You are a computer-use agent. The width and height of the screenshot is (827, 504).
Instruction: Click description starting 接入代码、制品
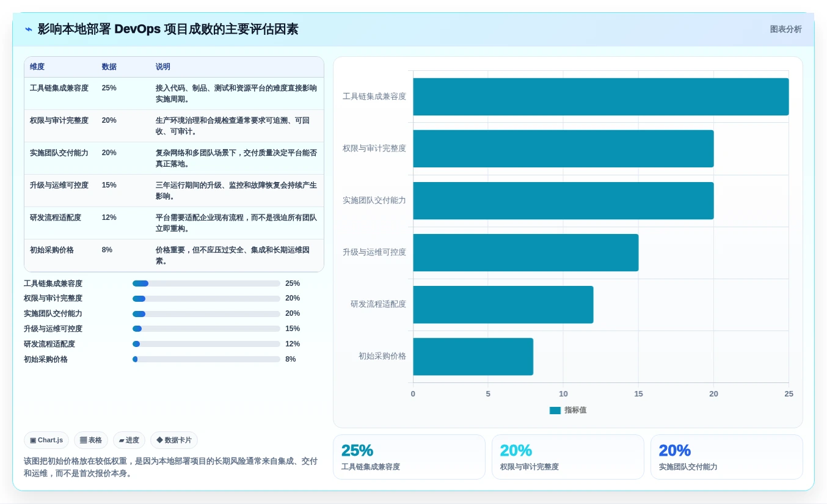(x=236, y=93)
